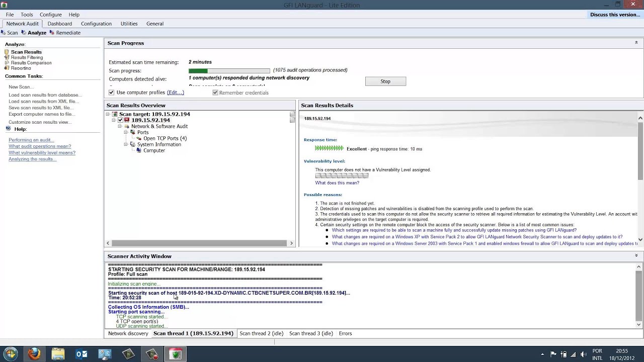Open the File menu
The width and height of the screenshot is (644, 362).
10,15
